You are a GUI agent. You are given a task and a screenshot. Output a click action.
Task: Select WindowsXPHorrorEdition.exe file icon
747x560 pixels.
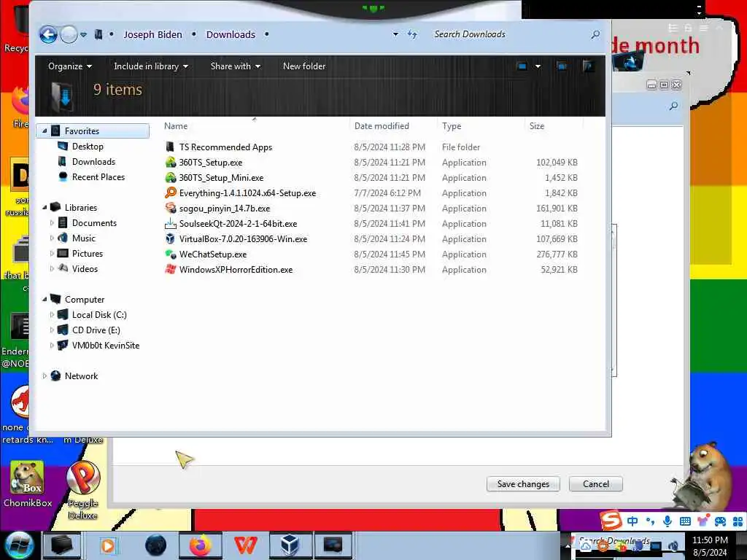(x=170, y=269)
